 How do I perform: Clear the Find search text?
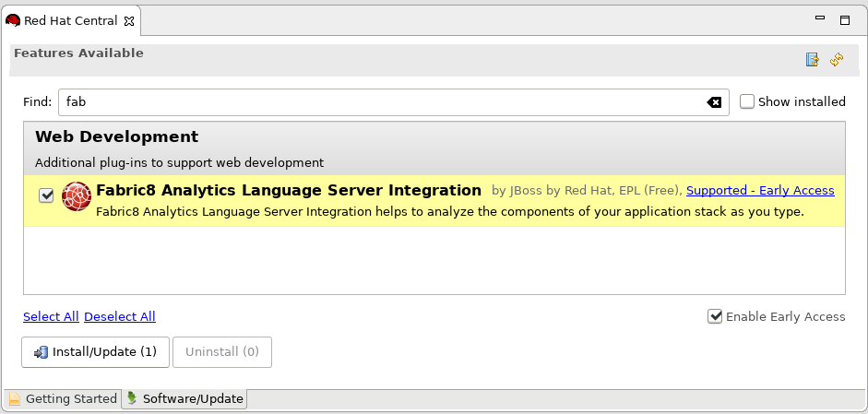(714, 102)
